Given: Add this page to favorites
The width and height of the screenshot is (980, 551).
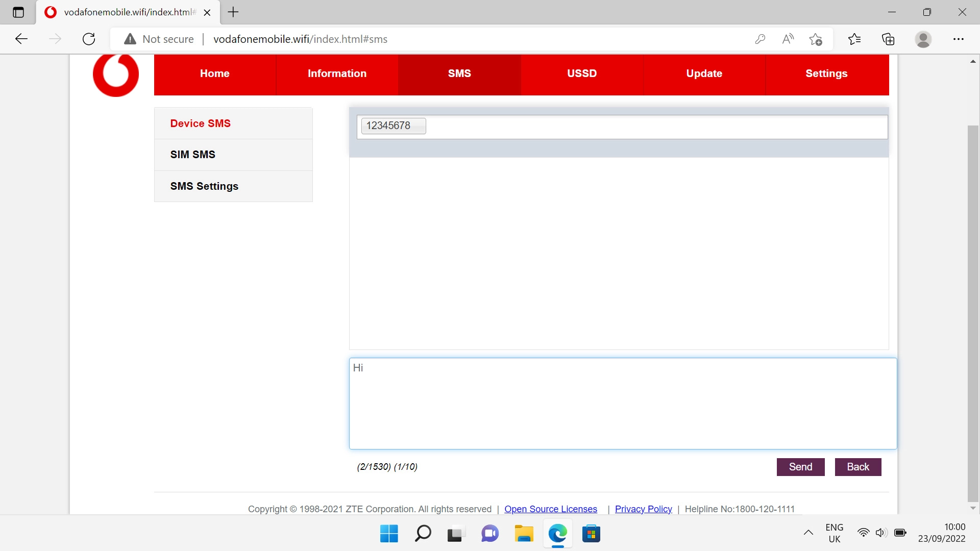Looking at the screenshot, I should [816, 39].
